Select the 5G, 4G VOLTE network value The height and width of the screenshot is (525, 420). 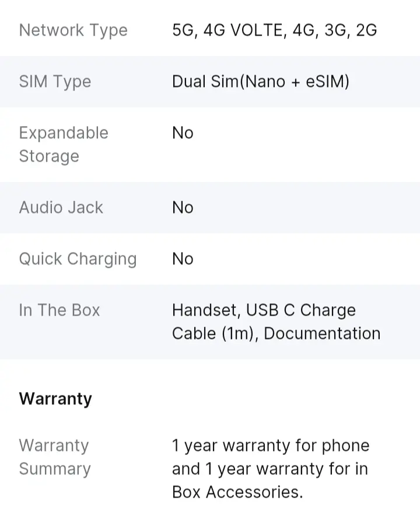275,30
